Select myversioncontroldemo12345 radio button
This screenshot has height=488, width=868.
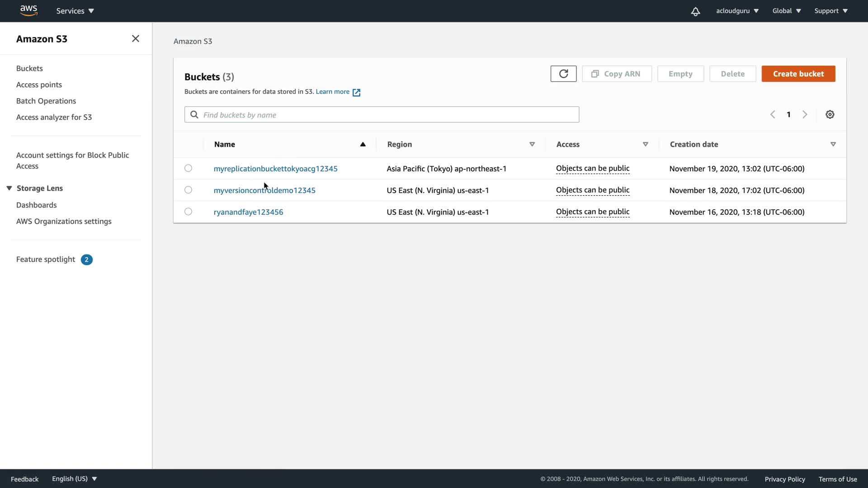188,190
